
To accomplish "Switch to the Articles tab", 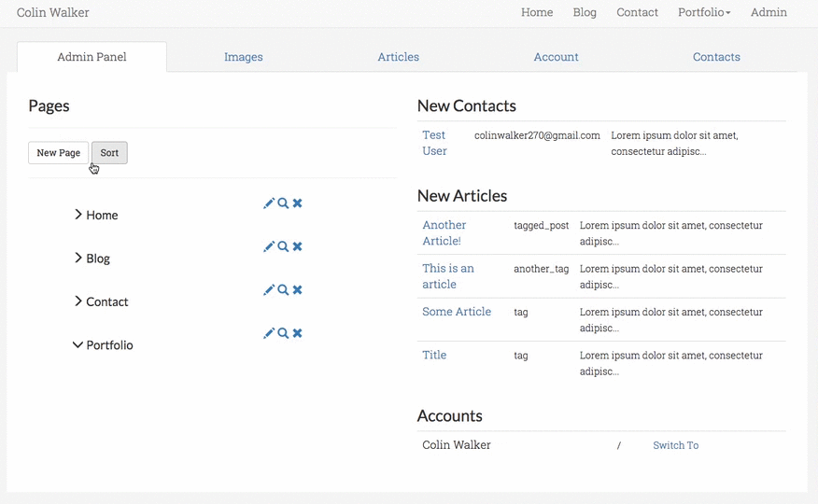I will pos(398,57).
